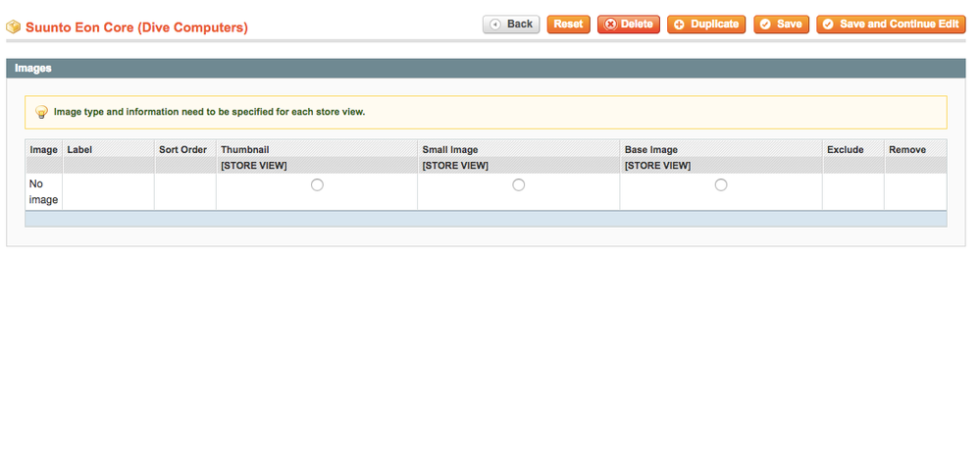Viewport: 980px width, 466px height.
Task: Click the Duplicate plus icon
Action: [x=679, y=25]
